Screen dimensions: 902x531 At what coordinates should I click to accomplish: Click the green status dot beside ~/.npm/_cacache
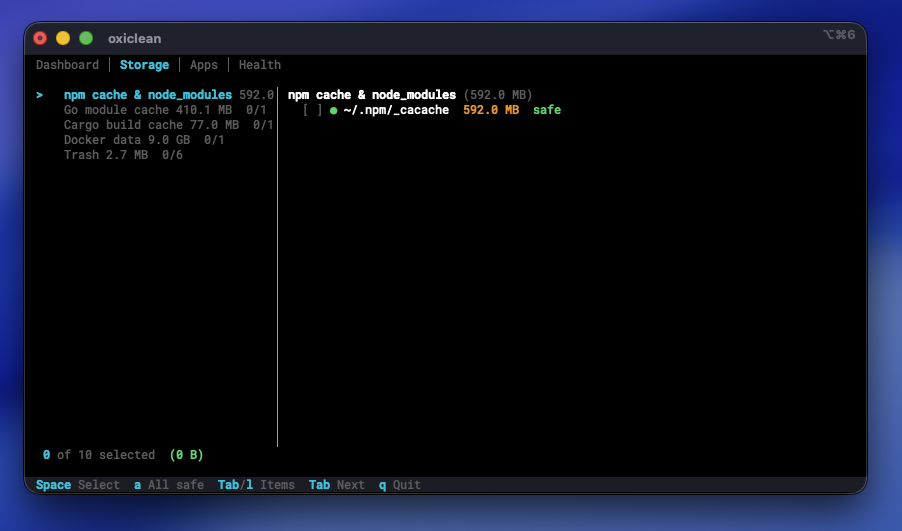[333, 110]
